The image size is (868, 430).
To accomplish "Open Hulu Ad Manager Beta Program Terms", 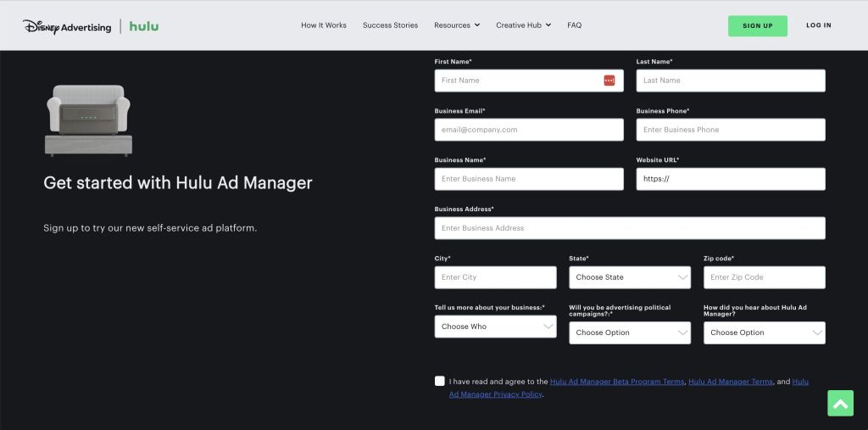I will click(x=617, y=382).
